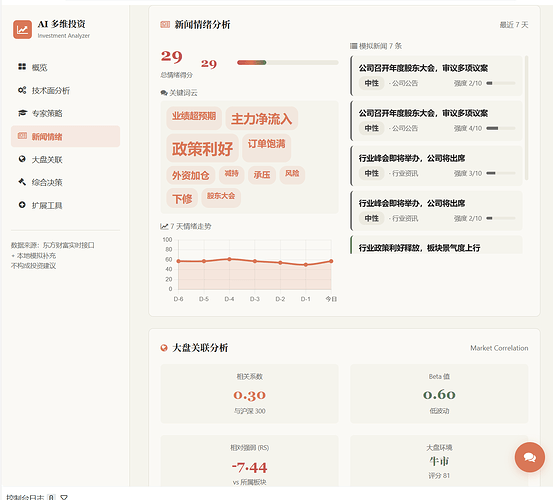Open 扩展工具 from the sidebar
Viewport: 553px width, 500px height.
pyautogui.click(x=66, y=205)
